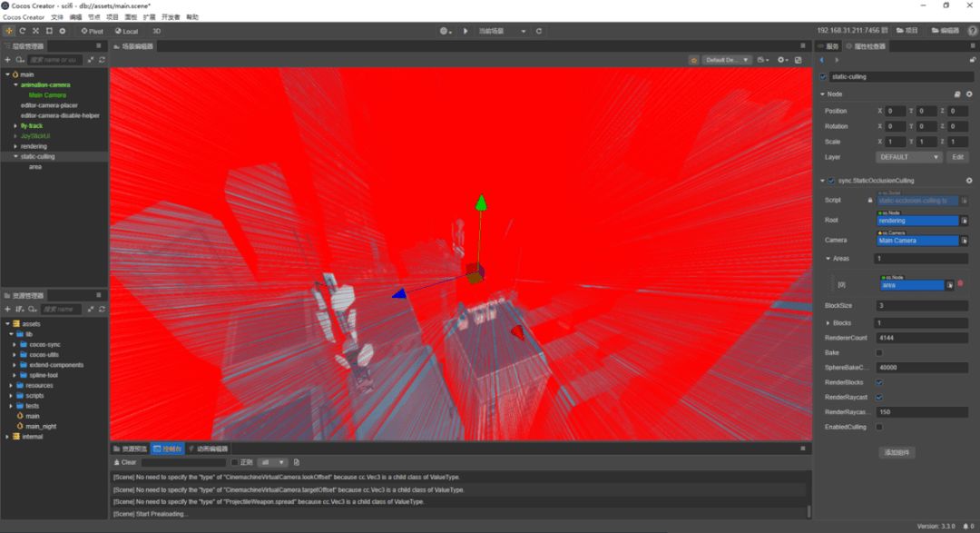This screenshot has height=533, width=980.
Task: Select the area node in hierarchy
Action: tap(35, 167)
